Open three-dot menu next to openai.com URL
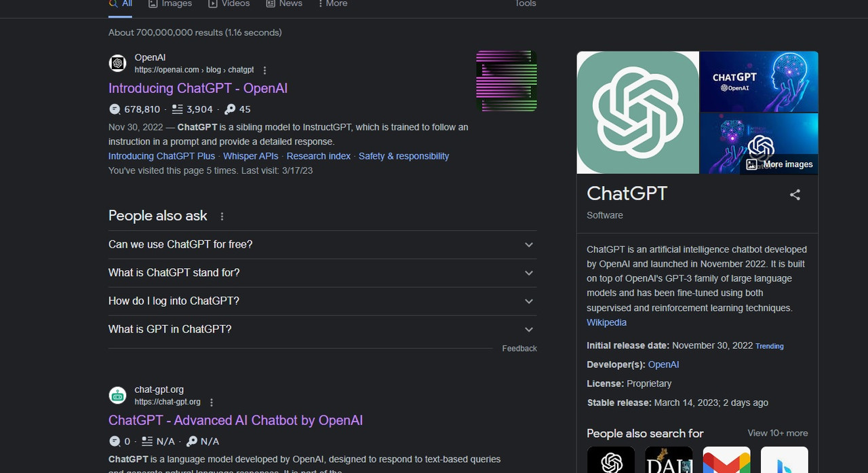 click(264, 70)
